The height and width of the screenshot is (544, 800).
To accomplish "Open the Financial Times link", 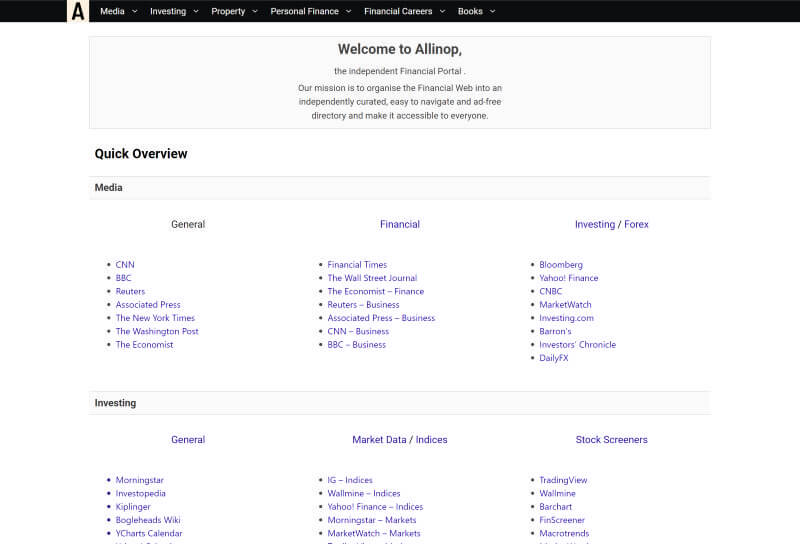I will pos(357,264).
